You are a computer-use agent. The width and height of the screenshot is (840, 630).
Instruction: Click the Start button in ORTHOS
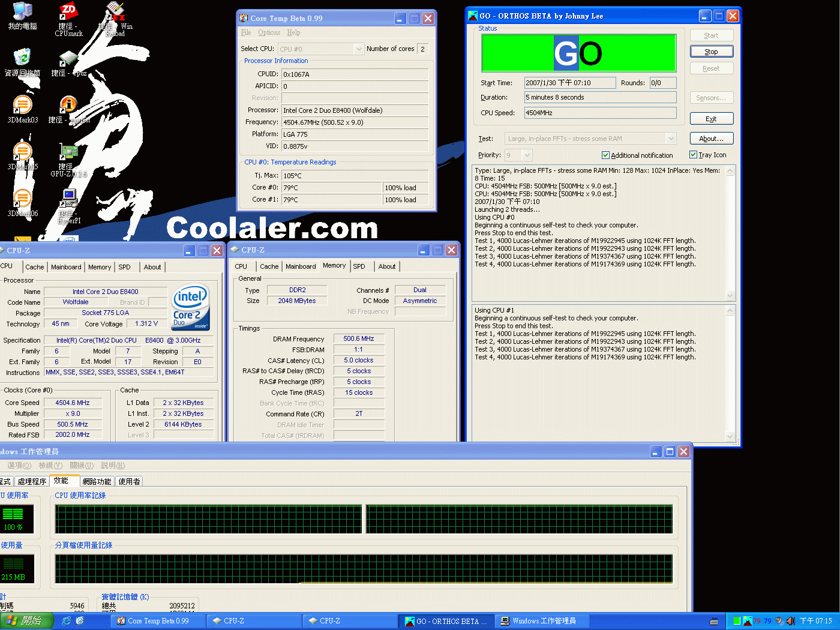coord(711,35)
